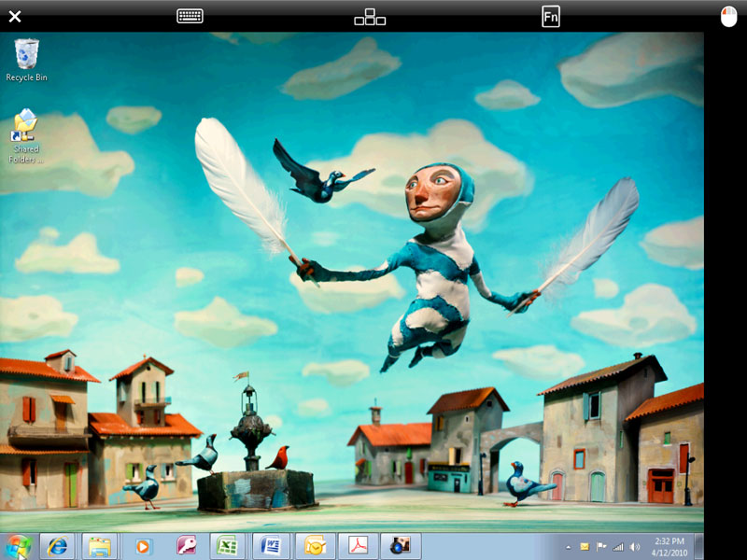The image size is (747, 560).
Task: Open Microsoft Access from the taskbar
Action: point(186,546)
